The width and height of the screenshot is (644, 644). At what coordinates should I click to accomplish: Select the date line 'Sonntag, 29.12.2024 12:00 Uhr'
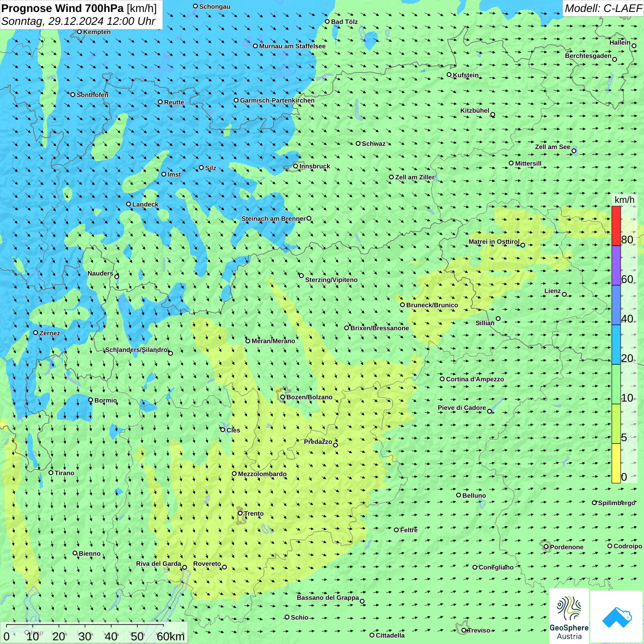(x=78, y=21)
